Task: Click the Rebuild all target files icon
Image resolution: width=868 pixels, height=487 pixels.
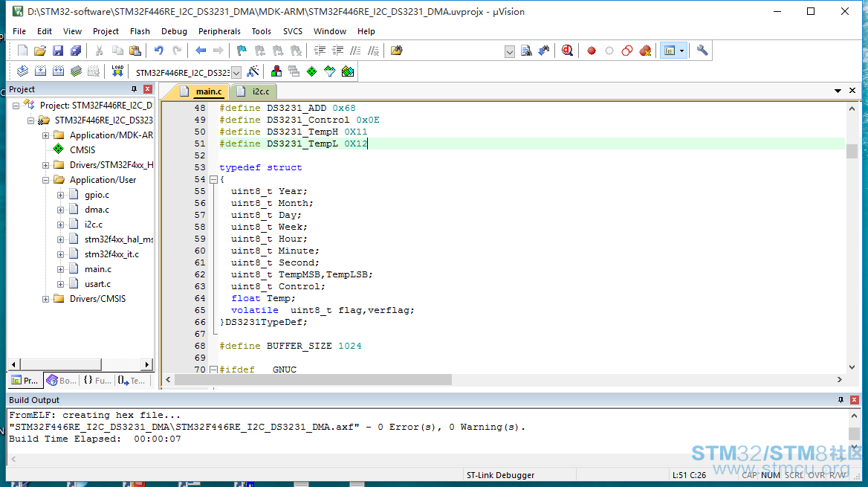Action: coord(58,71)
